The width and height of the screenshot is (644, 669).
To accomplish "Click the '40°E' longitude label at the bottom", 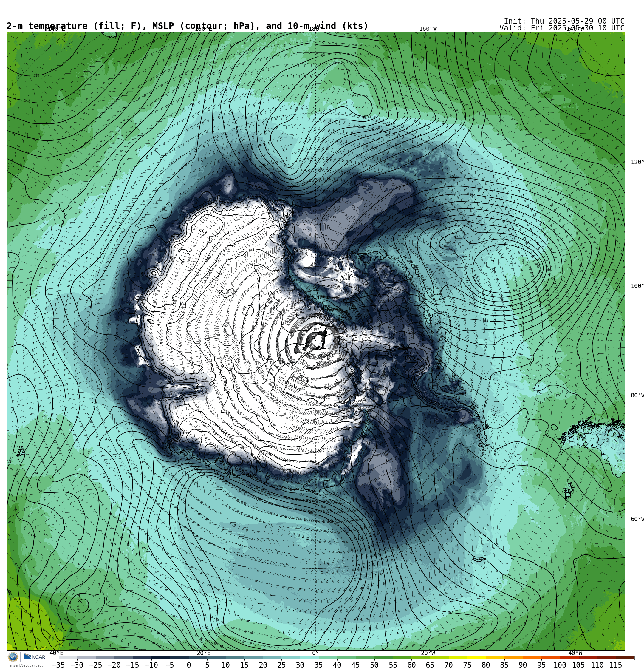I will pyautogui.click(x=56, y=653).
